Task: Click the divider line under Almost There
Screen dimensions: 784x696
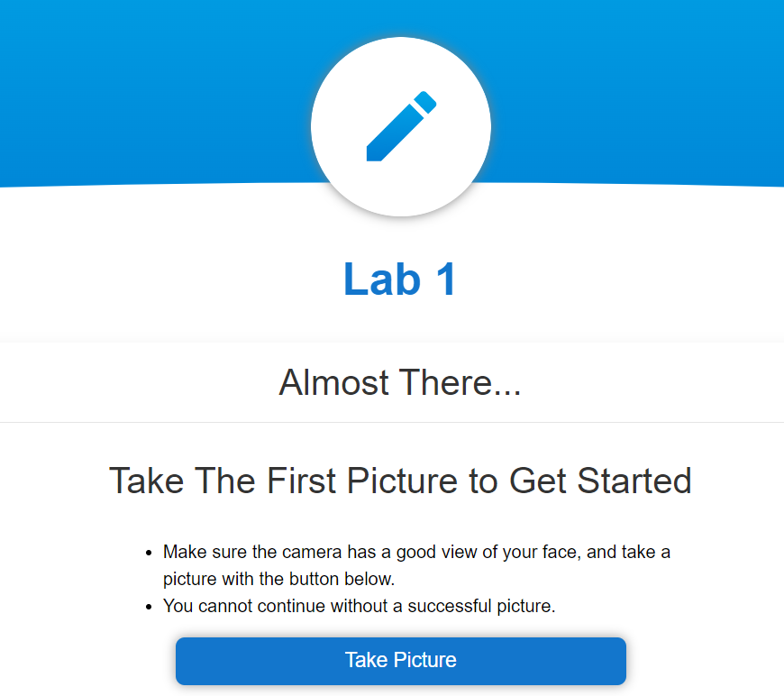Action: point(392,422)
